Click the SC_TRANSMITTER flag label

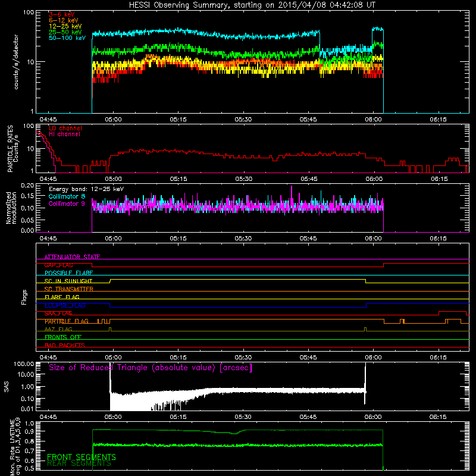click(69, 289)
